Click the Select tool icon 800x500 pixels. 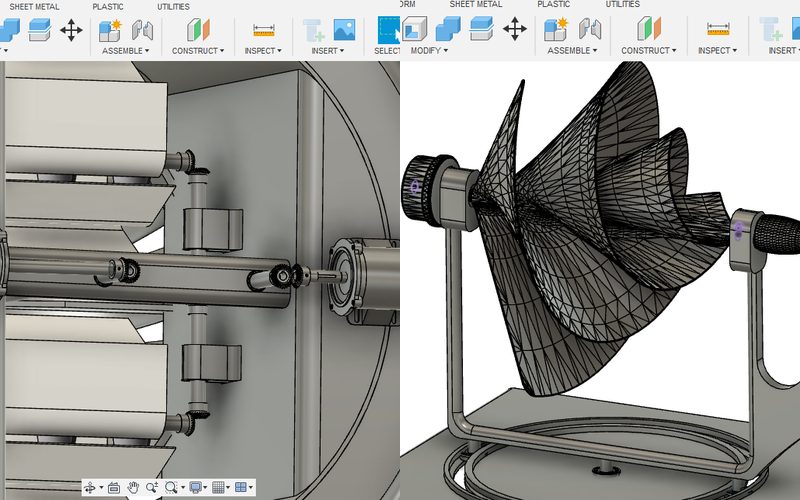389,30
